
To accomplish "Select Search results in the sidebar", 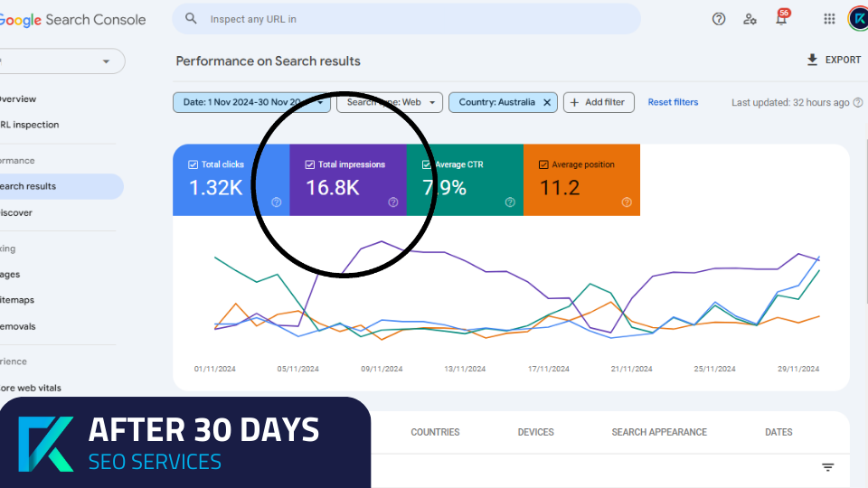I will (60, 186).
